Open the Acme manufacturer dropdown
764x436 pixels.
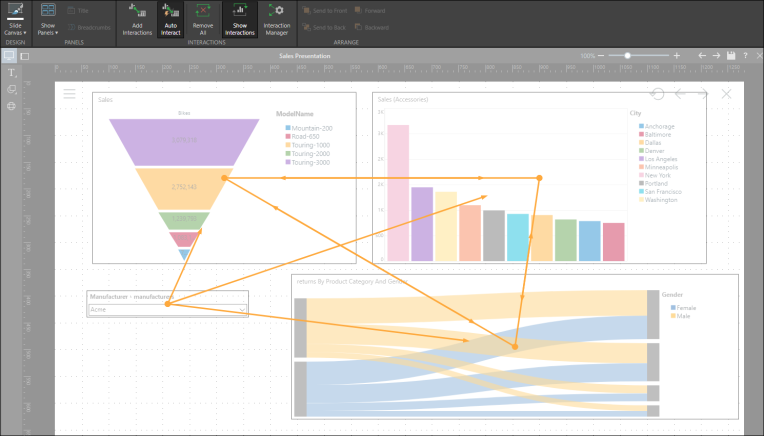click(x=243, y=310)
